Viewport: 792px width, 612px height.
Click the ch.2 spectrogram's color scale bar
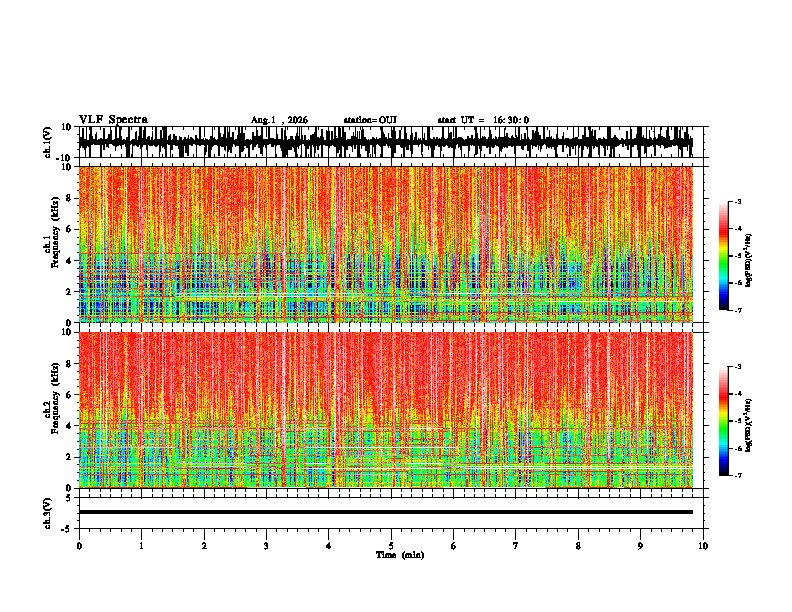723,421
